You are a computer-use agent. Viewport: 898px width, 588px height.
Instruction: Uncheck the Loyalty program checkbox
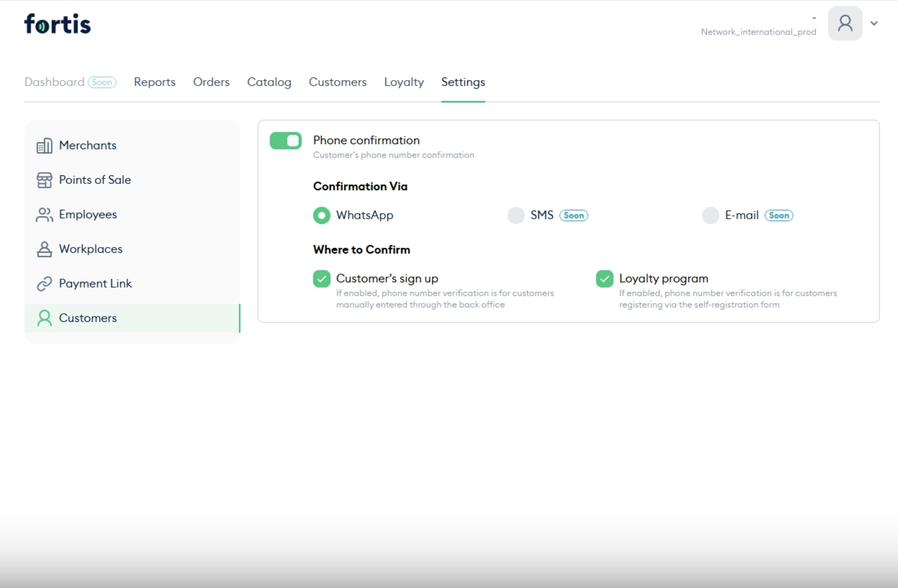[605, 279]
